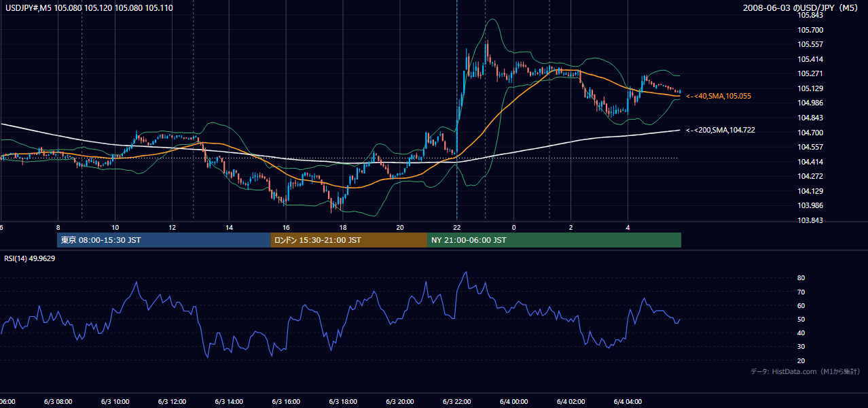Click the 6/4 04:00 bottom time label
The image size is (868, 408).
point(628,402)
